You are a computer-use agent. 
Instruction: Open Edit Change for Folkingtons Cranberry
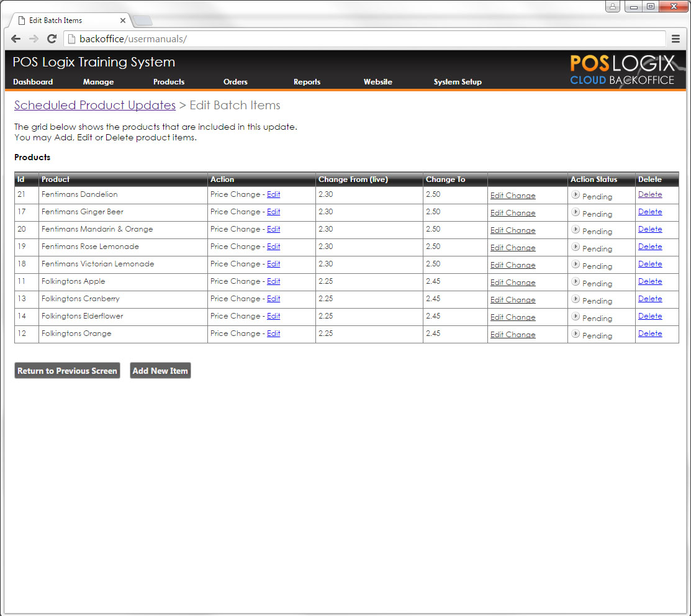coord(513,300)
